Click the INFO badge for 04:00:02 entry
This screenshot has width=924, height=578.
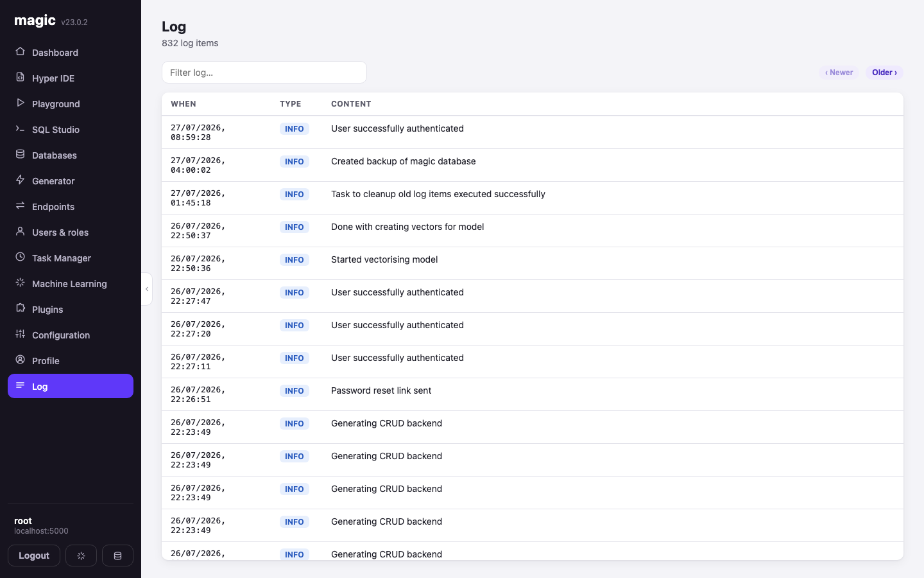tap(295, 162)
